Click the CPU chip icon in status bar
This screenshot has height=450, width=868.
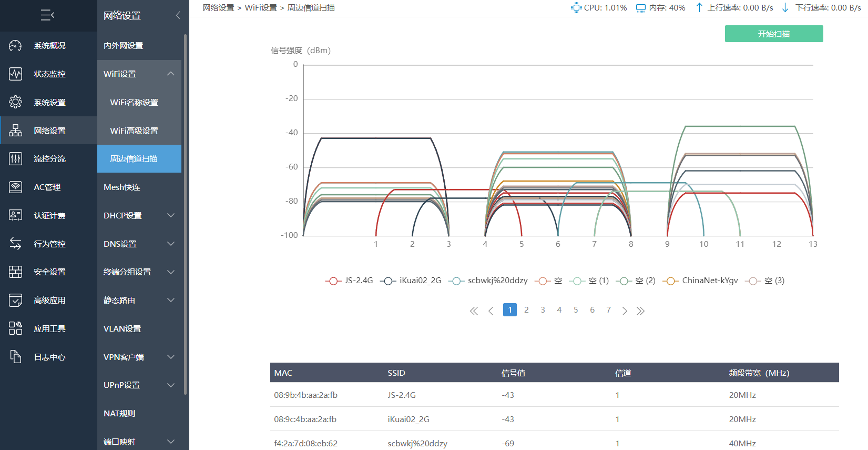tap(576, 8)
